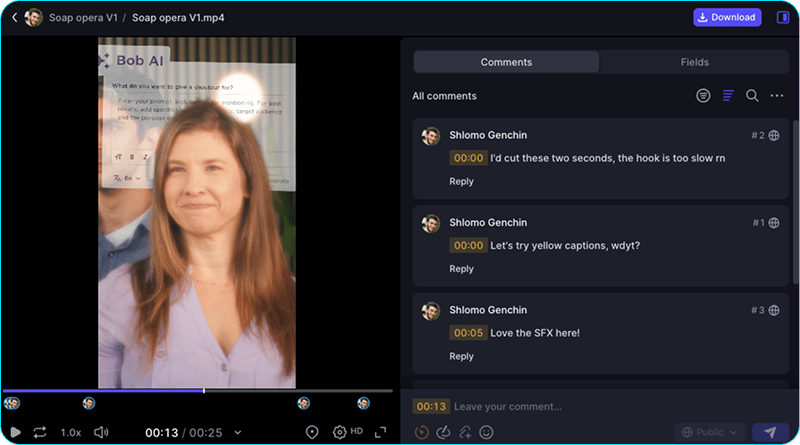The height and width of the screenshot is (445, 800).
Task: Click the back arrow beside Soap opera V1
Action: pyautogui.click(x=14, y=17)
